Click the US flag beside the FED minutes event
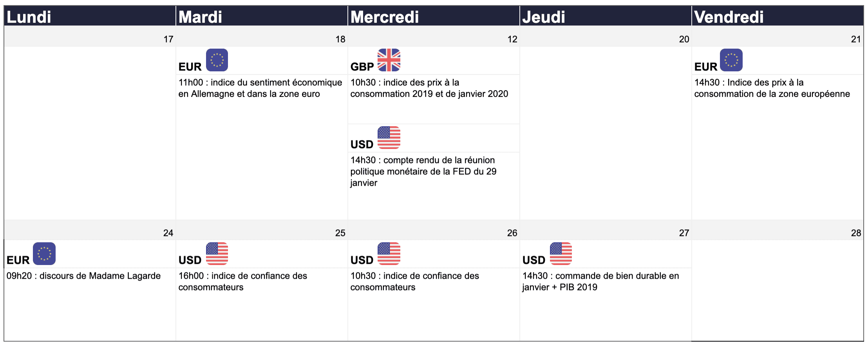This screenshot has width=868, height=345. point(389,138)
